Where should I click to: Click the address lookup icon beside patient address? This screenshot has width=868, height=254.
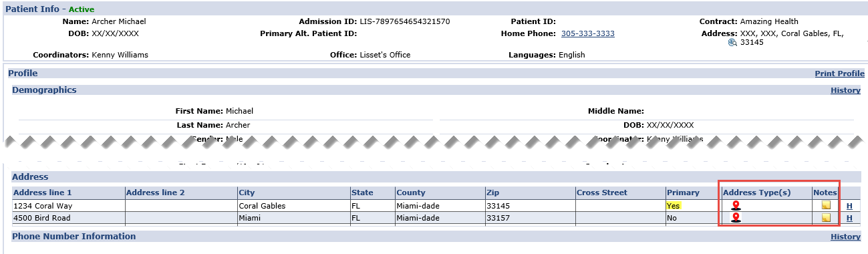coord(732,43)
